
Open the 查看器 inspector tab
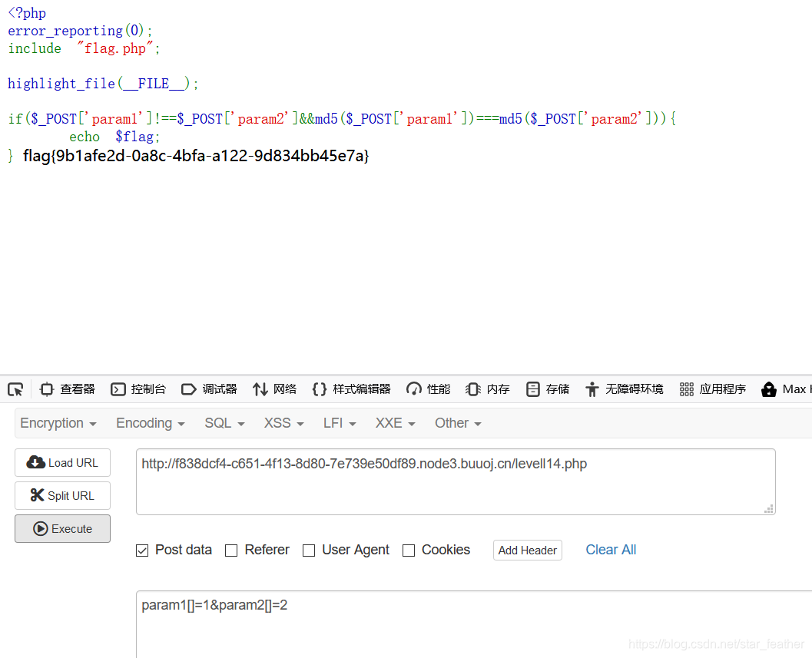[x=68, y=389]
